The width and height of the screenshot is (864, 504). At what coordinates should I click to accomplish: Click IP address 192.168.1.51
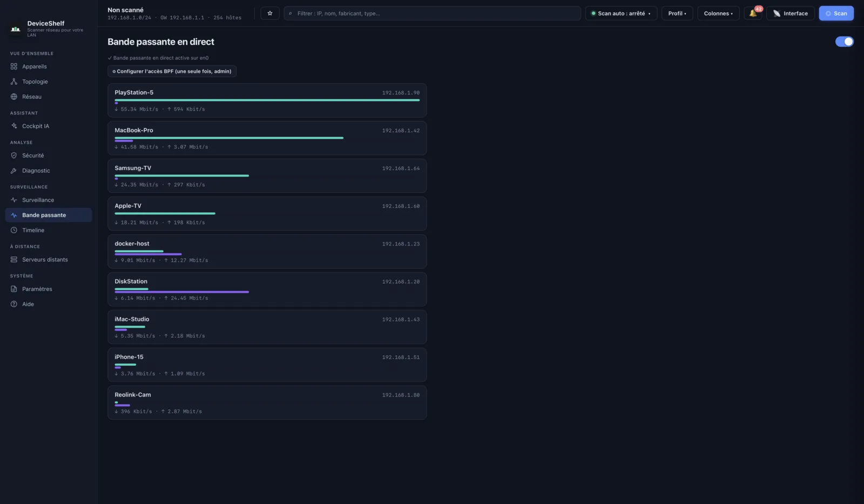tap(401, 357)
